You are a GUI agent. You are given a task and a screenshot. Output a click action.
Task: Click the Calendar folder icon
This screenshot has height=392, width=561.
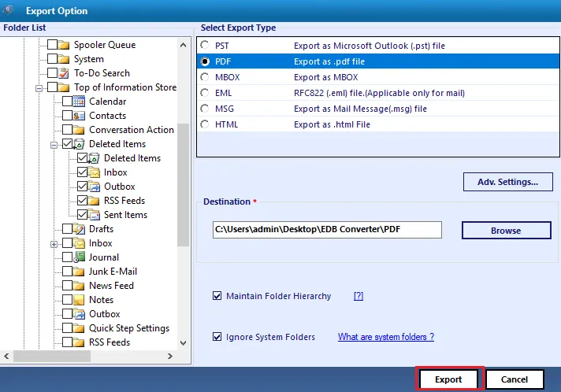coord(79,102)
